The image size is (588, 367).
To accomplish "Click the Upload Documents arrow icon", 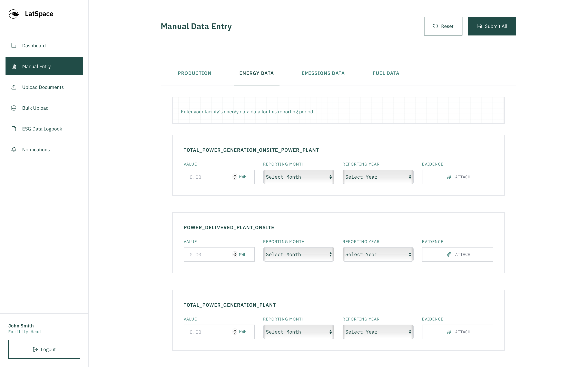I will pyautogui.click(x=14, y=87).
